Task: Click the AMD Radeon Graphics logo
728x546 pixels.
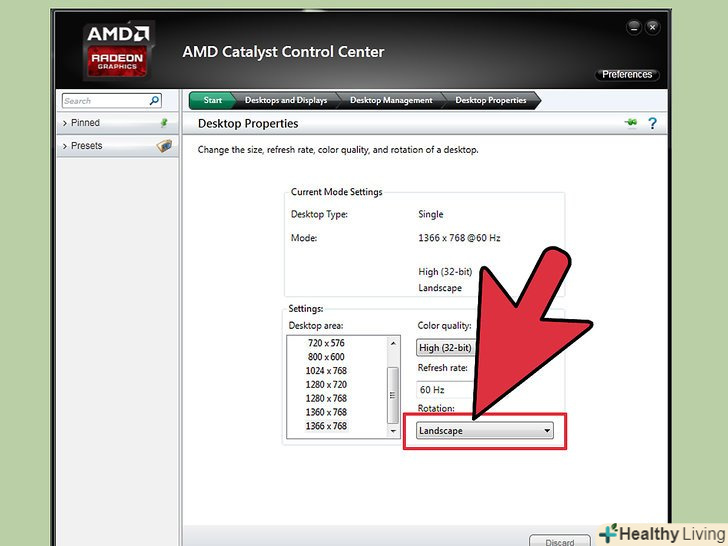Action: (117, 50)
